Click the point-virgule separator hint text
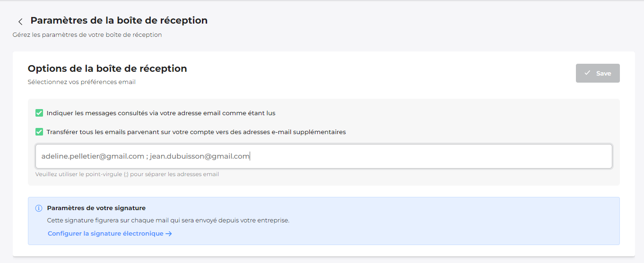The width and height of the screenshot is (644, 263). pos(127,174)
